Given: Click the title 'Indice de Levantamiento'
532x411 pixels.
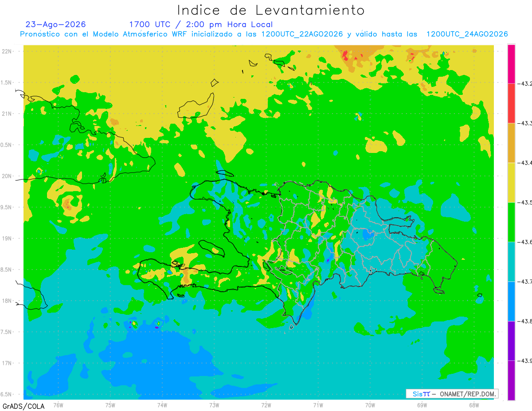Looking at the screenshot, I should point(270,10).
